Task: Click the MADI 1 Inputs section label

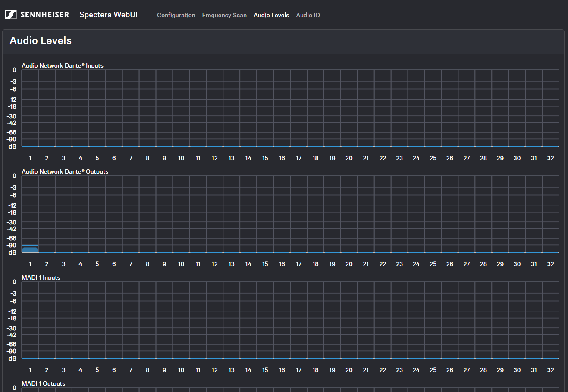Action: tap(41, 277)
